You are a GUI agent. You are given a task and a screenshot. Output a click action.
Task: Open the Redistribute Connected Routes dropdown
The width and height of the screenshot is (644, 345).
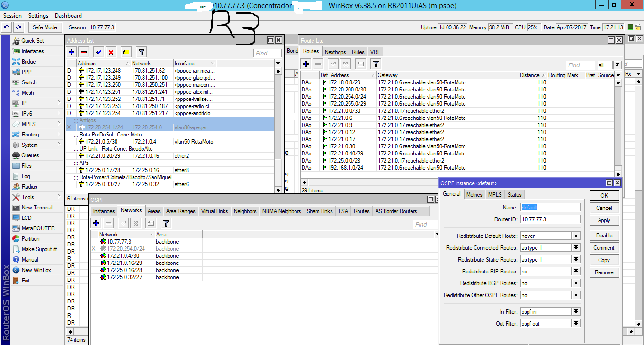(576, 247)
